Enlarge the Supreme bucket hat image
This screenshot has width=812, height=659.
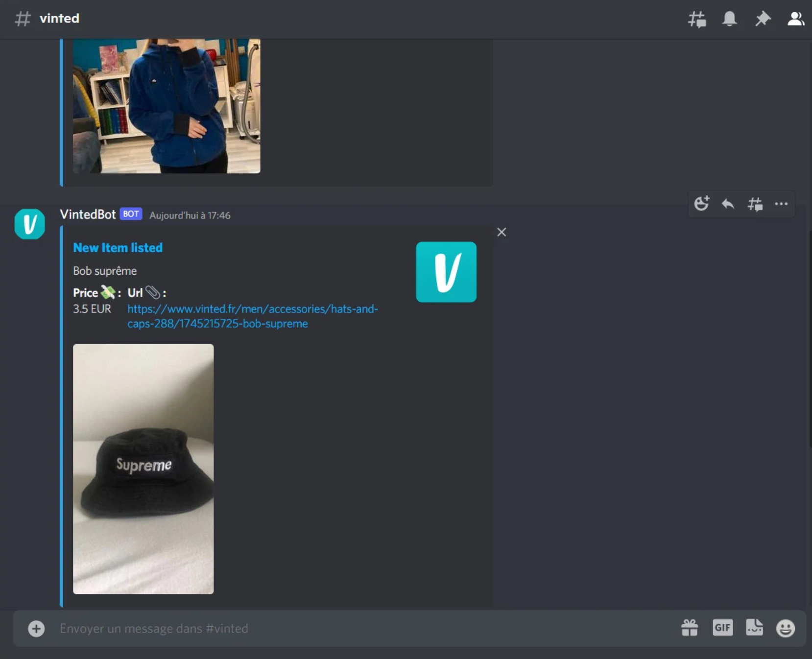pos(143,469)
